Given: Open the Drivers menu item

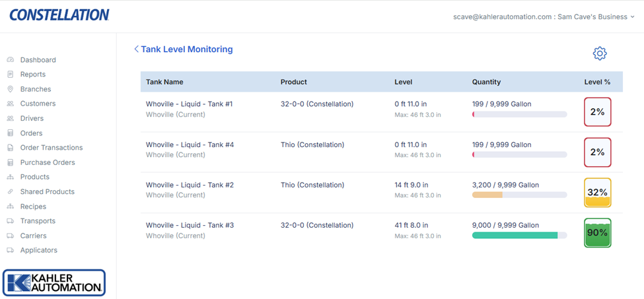Looking at the screenshot, I should (32, 119).
